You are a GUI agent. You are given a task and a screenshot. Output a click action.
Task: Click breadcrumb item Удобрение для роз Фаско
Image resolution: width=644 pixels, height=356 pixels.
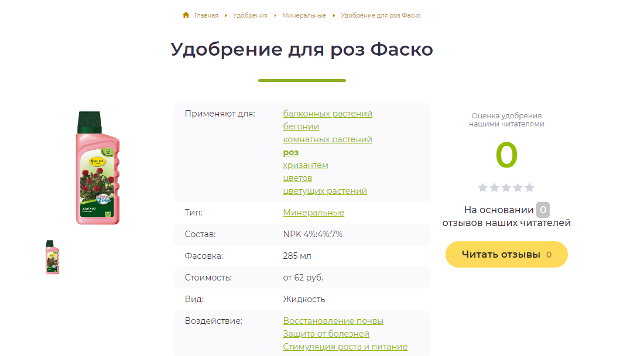pyautogui.click(x=381, y=16)
